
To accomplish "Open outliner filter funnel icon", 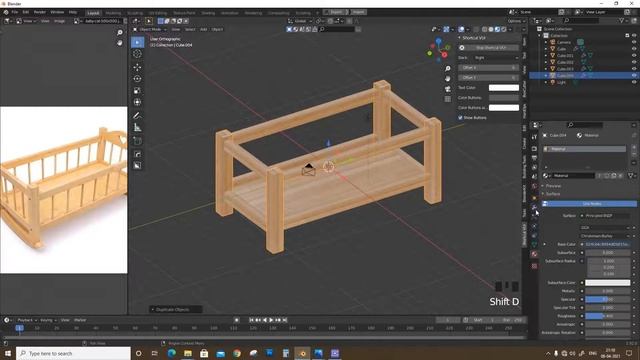I will (622, 20).
